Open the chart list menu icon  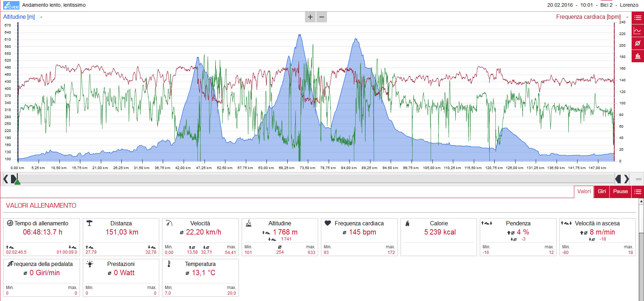(638, 18)
